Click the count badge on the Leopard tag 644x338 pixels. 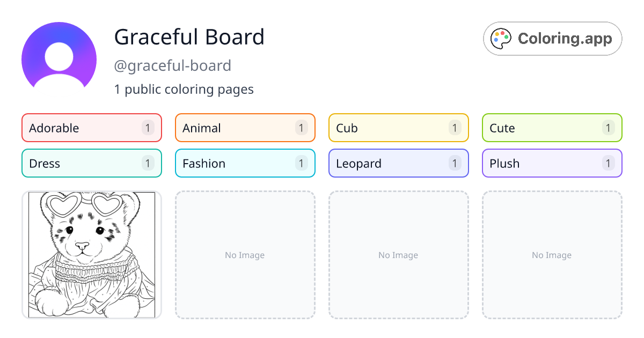coord(455,163)
